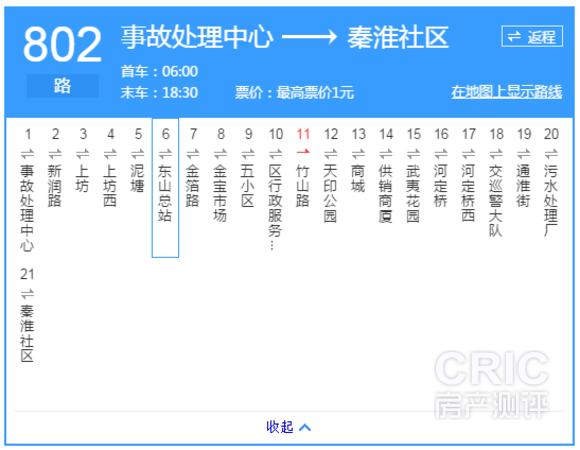580x450 pixels.
Task: Click the chevron arrow beside 收起
Action: pos(305,428)
